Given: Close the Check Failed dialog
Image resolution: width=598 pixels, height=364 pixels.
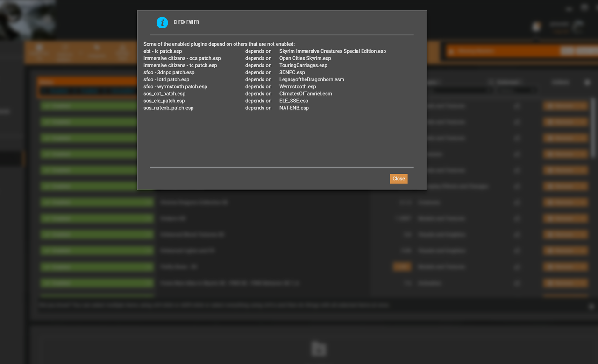Looking at the screenshot, I should pyautogui.click(x=399, y=179).
